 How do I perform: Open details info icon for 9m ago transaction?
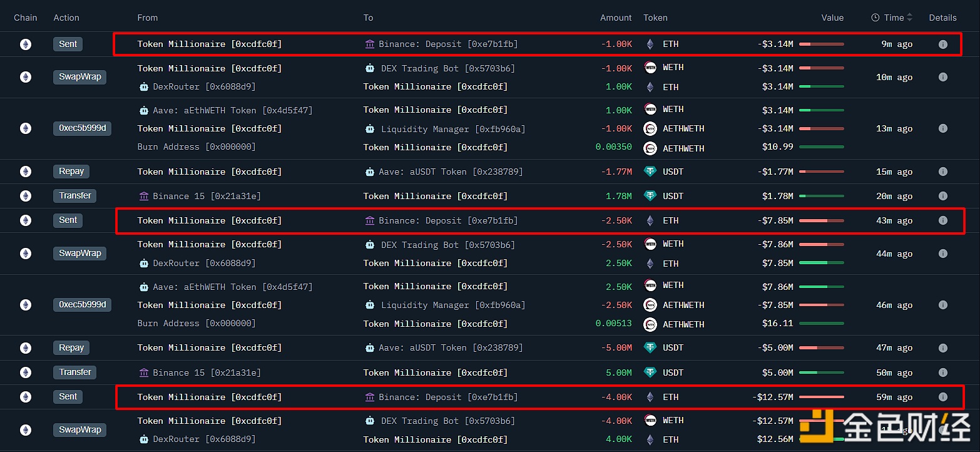[942, 44]
